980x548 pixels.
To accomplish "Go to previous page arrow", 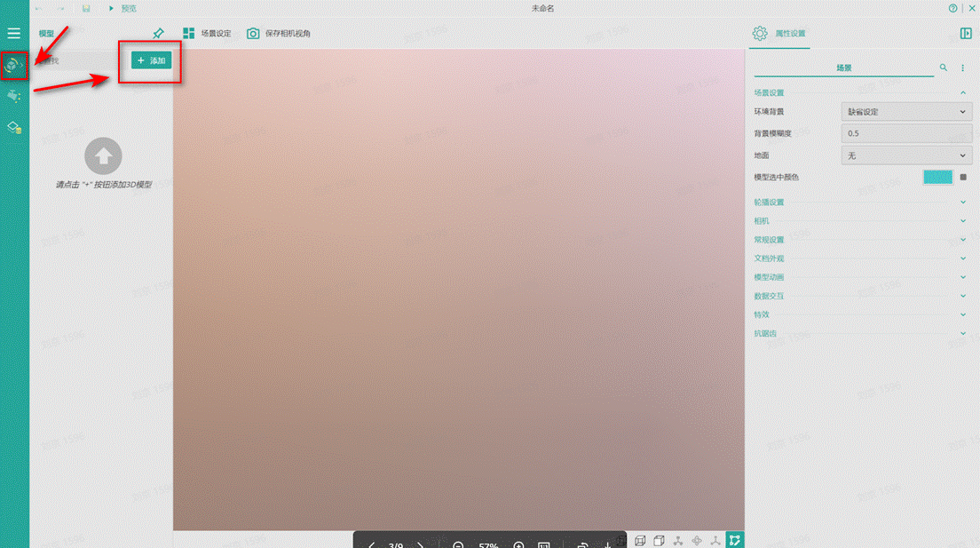I will (x=371, y=544).
